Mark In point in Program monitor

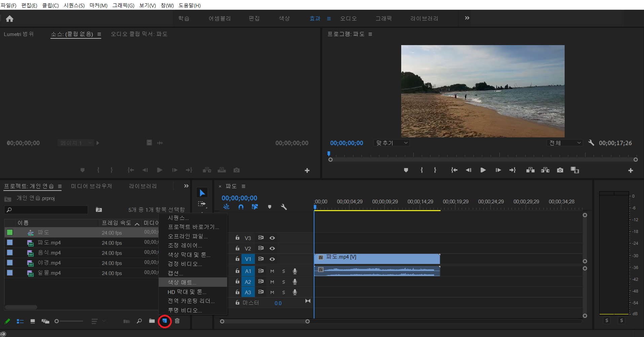point(422,170)
